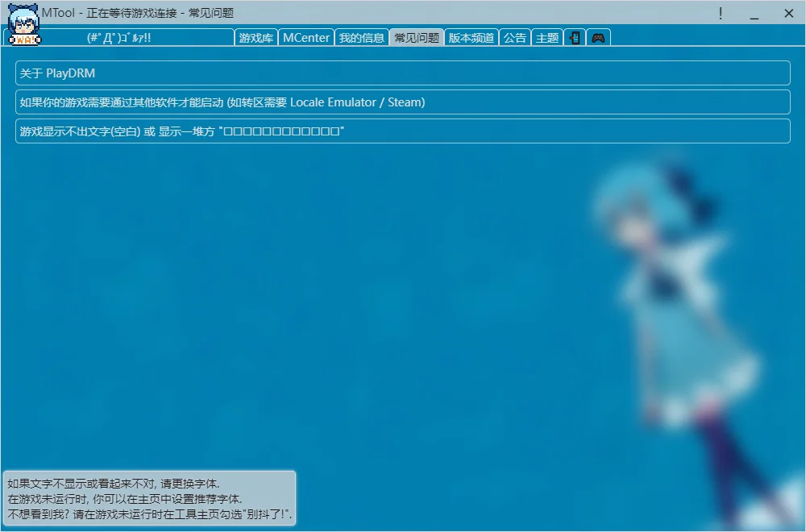Viewport: 806px width, 532px height.
Task: Open the 公告 tab
Action: pos(514,38)
